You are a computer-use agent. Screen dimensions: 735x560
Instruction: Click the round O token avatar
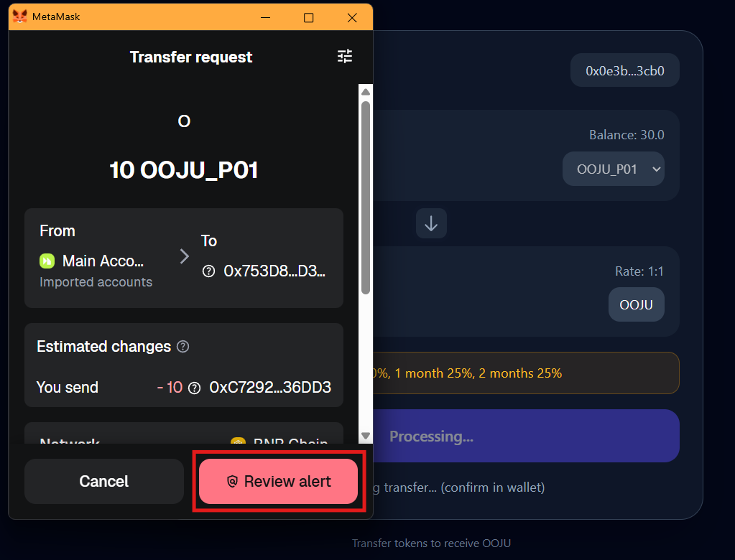pyautogui.click(x=184, y=122)
